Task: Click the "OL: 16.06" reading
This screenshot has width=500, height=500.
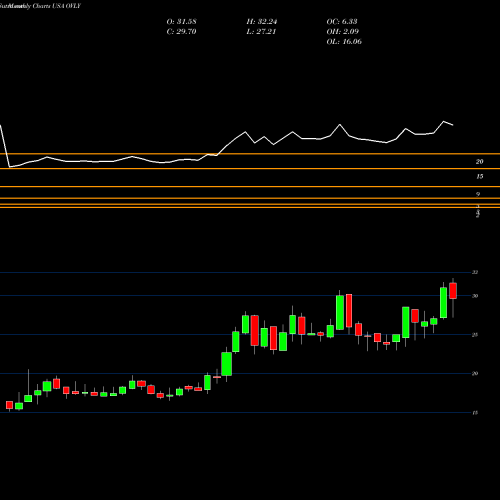Action: coord(344,42)
